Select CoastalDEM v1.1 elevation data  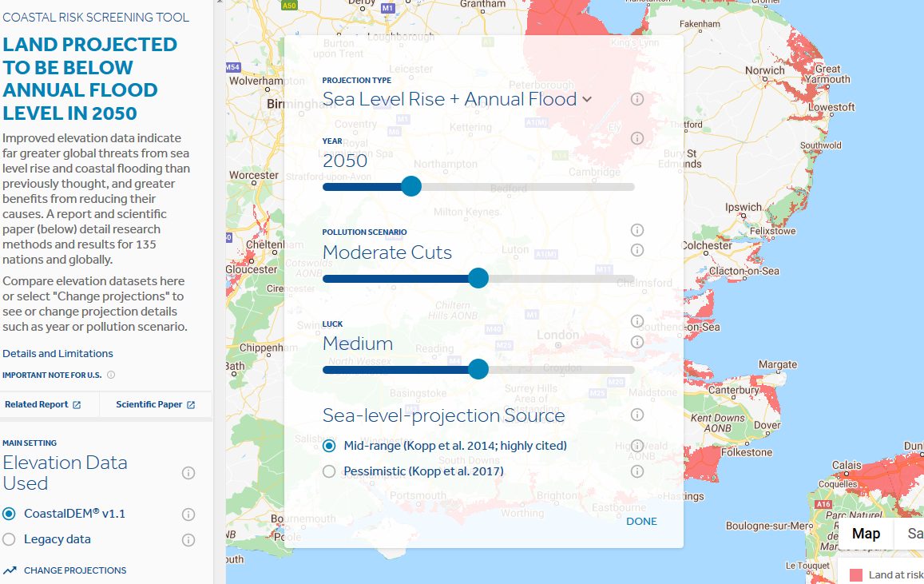[x=9, y=514]
